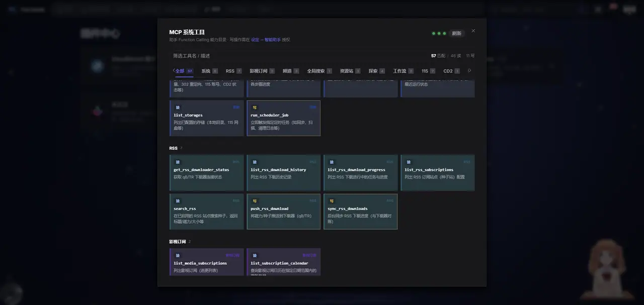
Task: Click the 写 badge on sync_rss_downloads card
Action: (x=332, y=200)
